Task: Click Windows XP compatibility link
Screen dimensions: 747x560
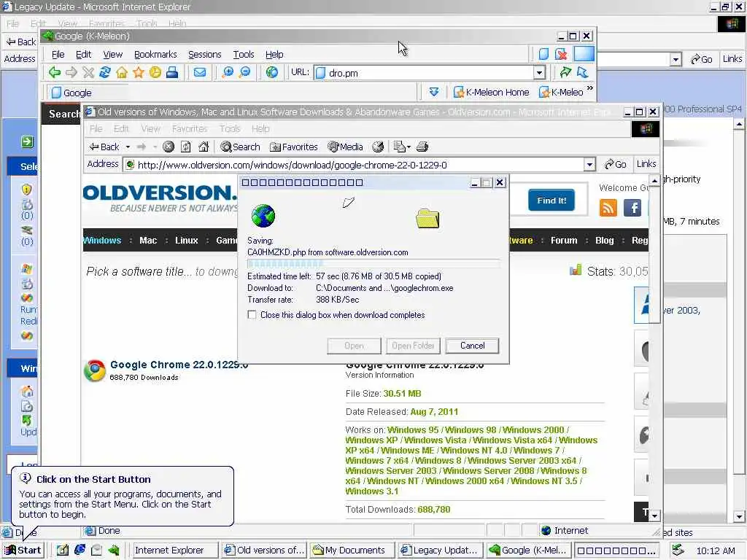Action: tap(371, 440)
